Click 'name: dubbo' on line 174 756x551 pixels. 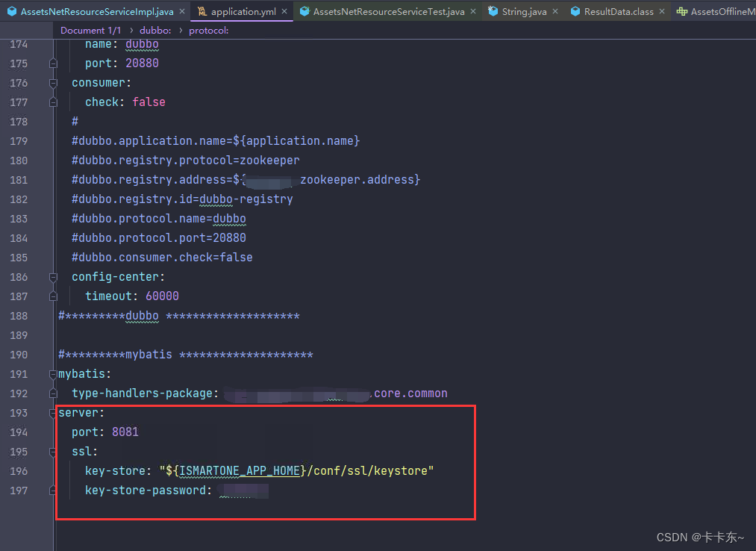pyautogui.click(x=122, y=44)
